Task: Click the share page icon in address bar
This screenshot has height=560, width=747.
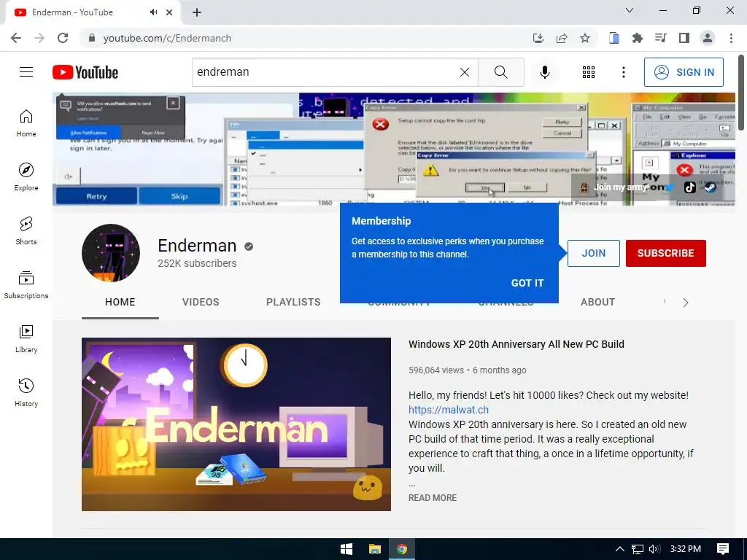Action: pyautogui.click(x=562, y=38)
